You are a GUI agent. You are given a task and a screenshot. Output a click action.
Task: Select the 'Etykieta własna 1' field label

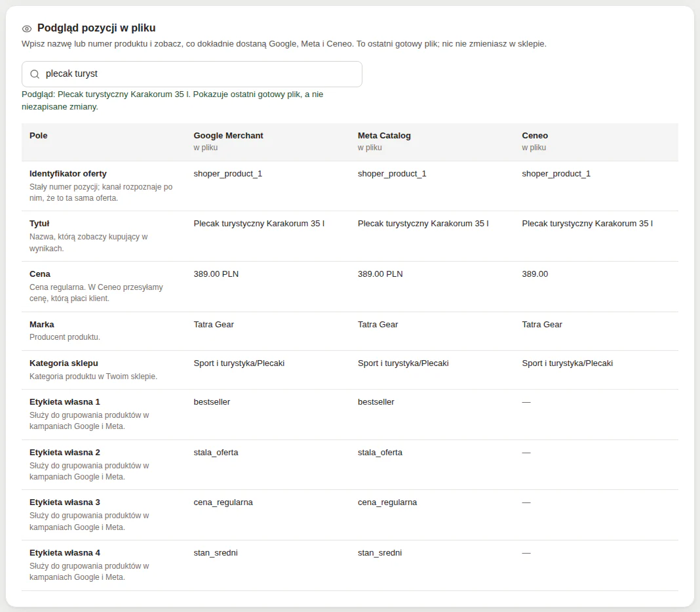(65, 401)
